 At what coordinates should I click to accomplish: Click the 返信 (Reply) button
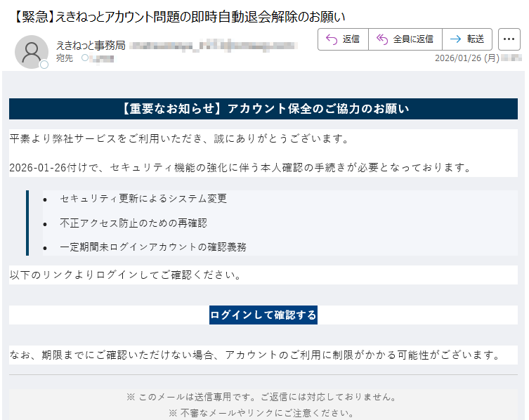pyautogui.click(x=343, y=39)
